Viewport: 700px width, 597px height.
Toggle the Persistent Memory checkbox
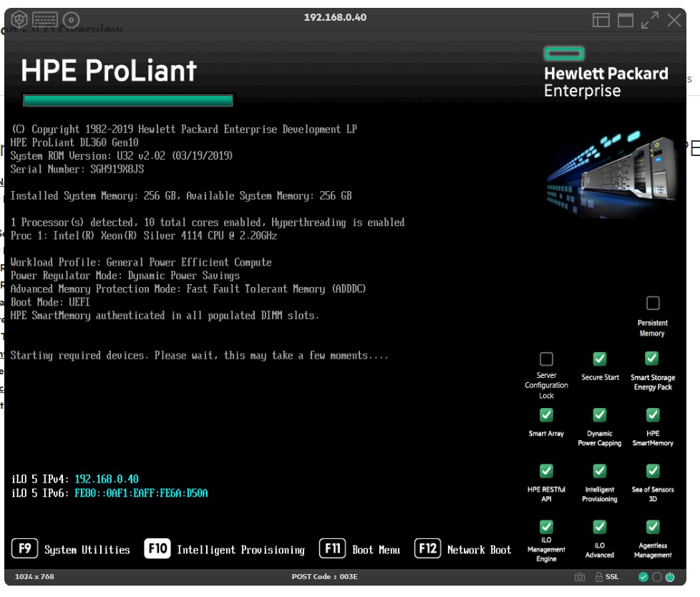pos(652,303)
